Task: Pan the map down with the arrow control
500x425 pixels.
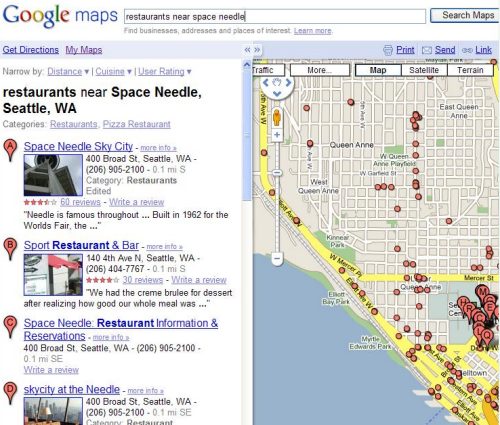Action: (x=277, y=94)
